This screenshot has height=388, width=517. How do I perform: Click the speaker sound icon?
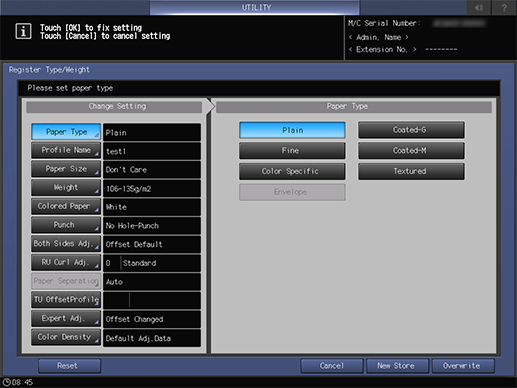(x=479, y=7)
